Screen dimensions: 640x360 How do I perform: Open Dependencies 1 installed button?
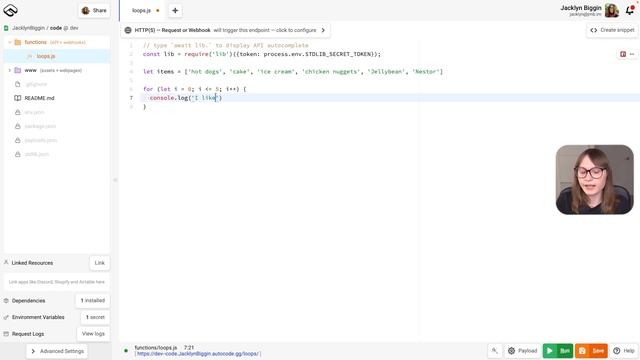93,300
